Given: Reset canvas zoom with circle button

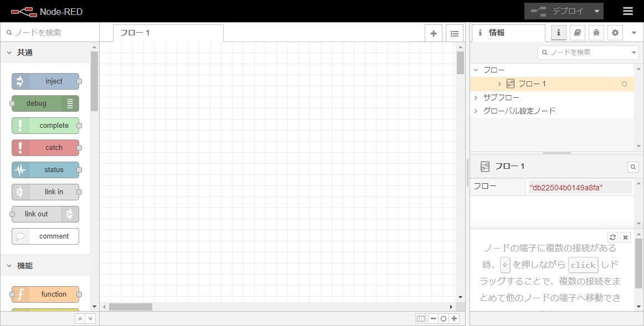Looking at the screenshot, I should tap(444, 318).
